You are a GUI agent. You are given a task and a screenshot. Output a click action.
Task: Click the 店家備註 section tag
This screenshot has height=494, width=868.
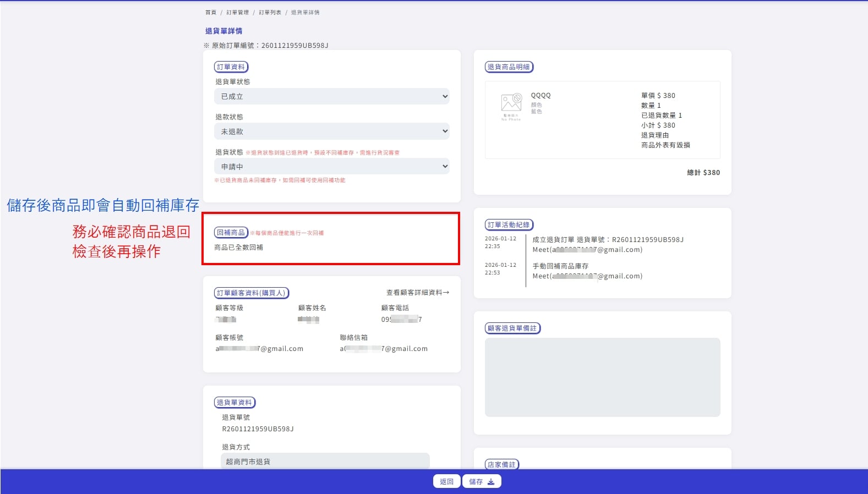[x=502, y=465]
